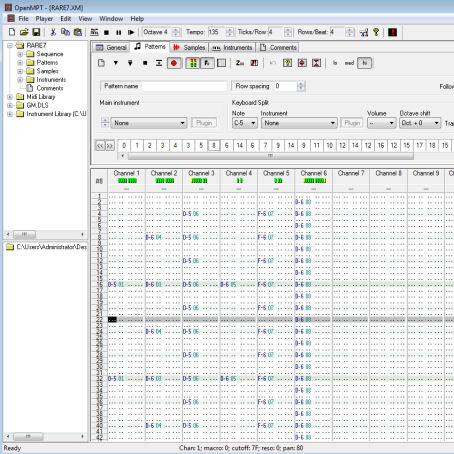
Task: Open Keyboard Split Instrument dropdown
Action: point(299,123)
